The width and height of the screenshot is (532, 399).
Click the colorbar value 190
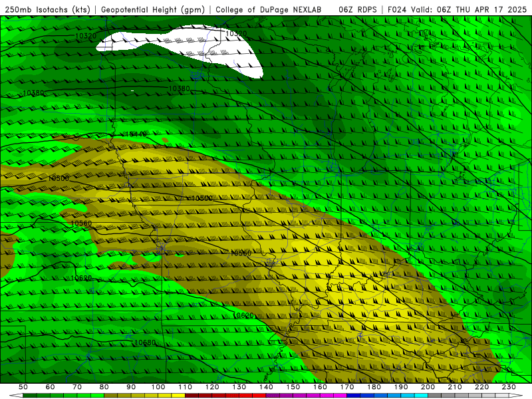(401, 387)
